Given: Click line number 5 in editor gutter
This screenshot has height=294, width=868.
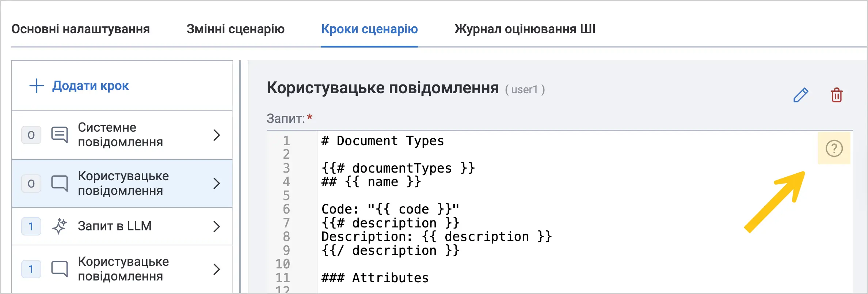Looking at the screenshot, I should tap(286, 196).
